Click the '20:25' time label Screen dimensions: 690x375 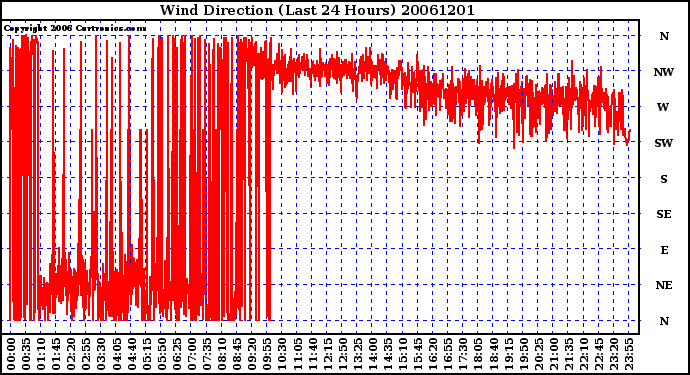(x=539, y=354)
